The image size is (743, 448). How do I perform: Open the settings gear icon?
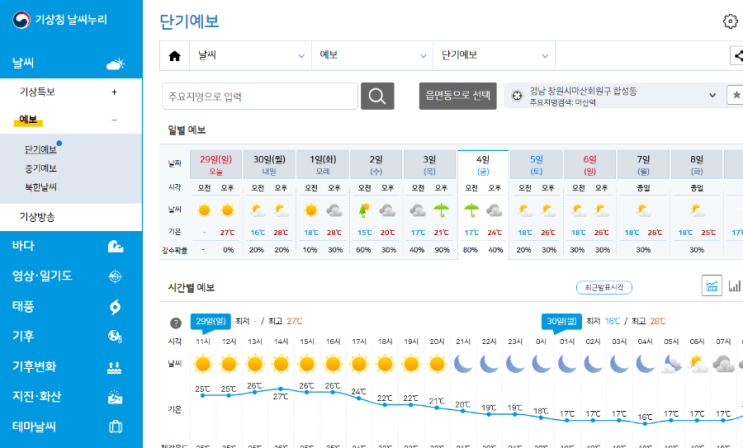coord(730,21)
